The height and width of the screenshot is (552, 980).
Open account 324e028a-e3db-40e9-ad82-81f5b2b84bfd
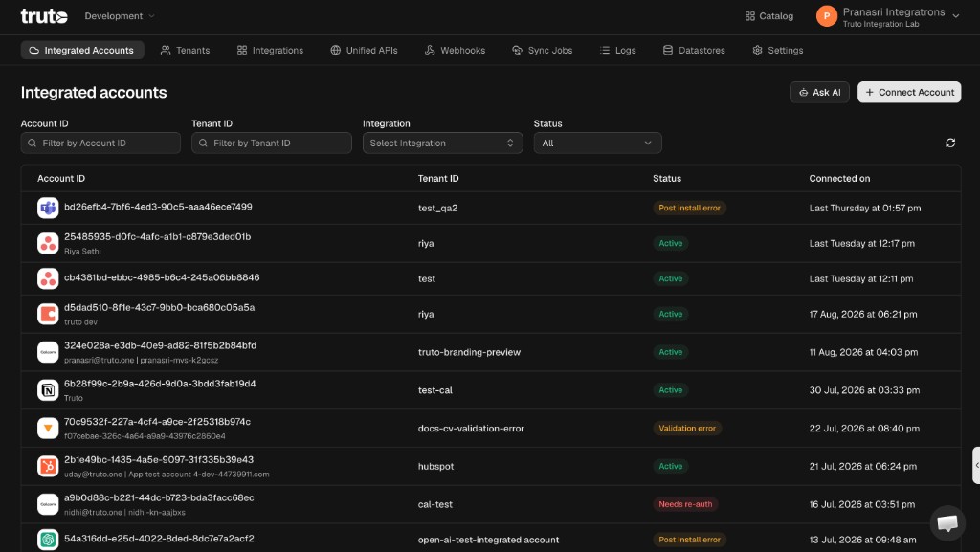coord(160,345)
